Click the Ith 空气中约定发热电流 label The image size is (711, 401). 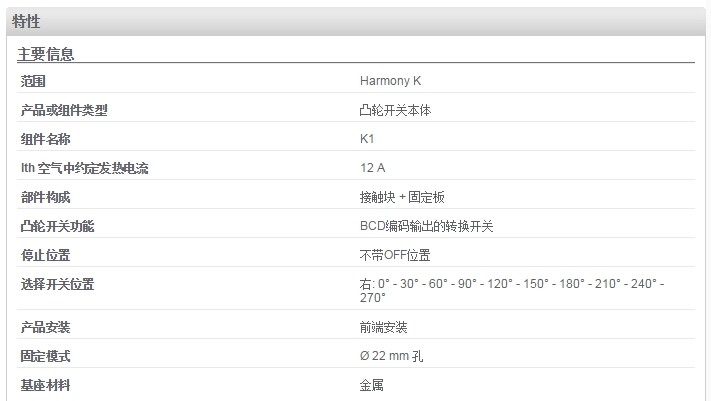click(x=84, y=168)
